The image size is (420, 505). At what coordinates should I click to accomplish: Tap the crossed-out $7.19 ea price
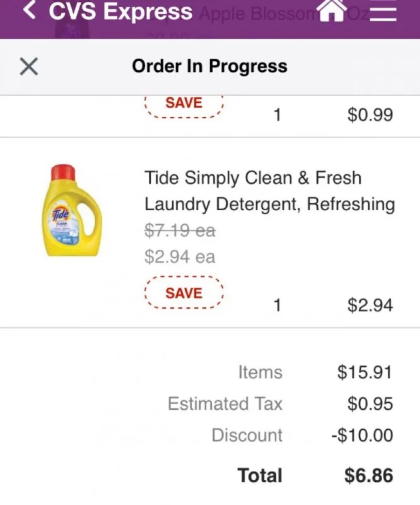coord(180,230)
